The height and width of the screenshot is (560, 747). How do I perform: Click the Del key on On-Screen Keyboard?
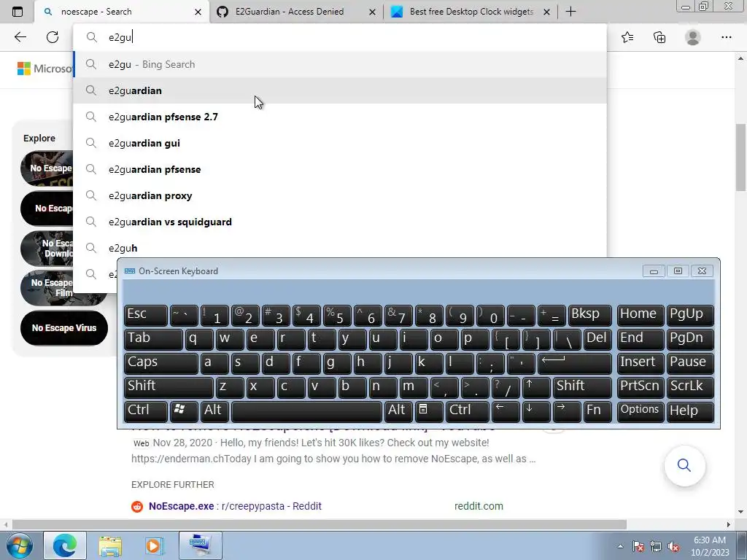[597, 338]
